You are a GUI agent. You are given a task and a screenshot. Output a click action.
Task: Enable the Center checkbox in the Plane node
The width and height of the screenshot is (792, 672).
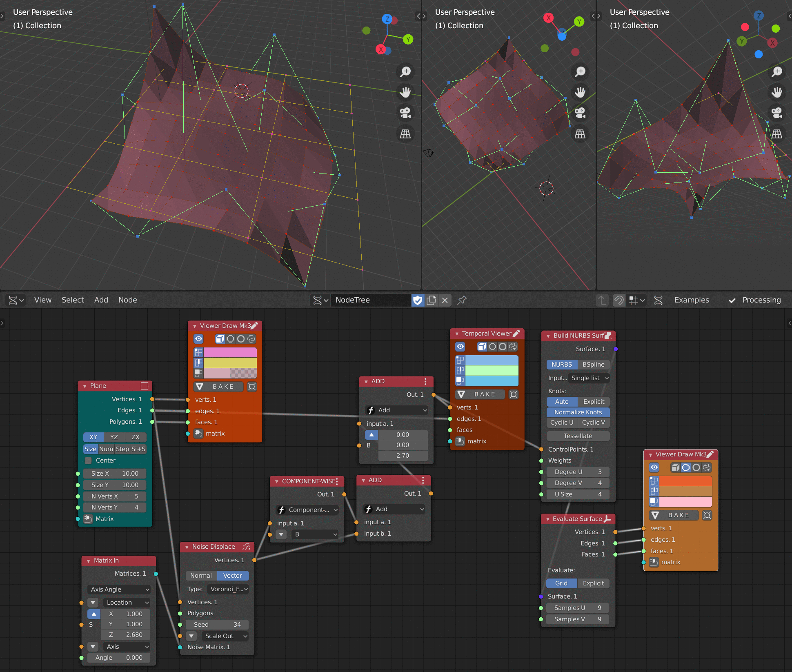[x=88, y=460]
